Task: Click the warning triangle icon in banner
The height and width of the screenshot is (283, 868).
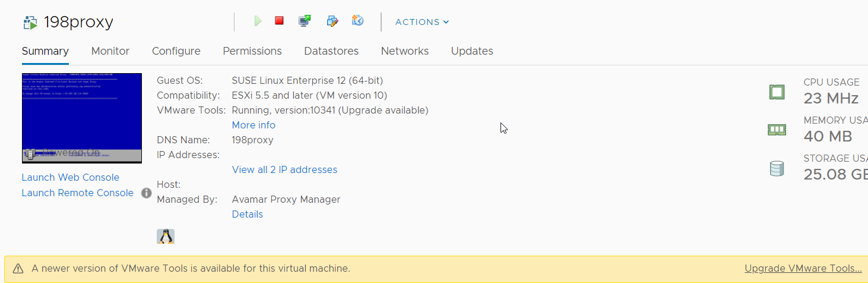Action: pos(18,269)
